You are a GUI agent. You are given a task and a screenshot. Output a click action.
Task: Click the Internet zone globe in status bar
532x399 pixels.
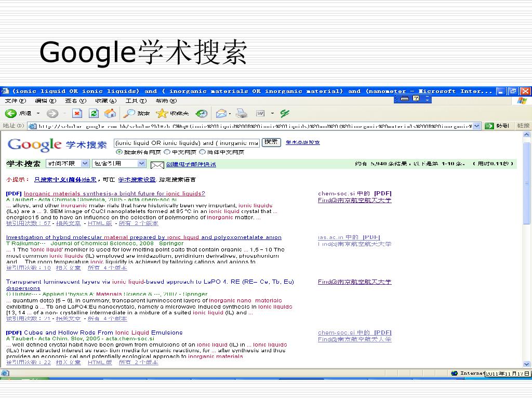454,373
